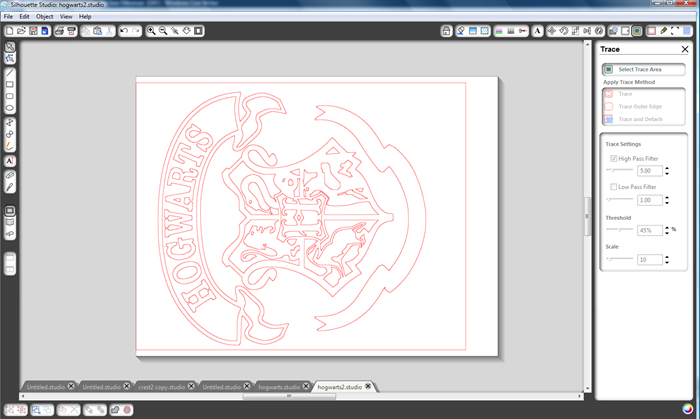Click the High Pass Filter 5.00 field
Screen dimensions: 700x419
click(x=650, y=170)
